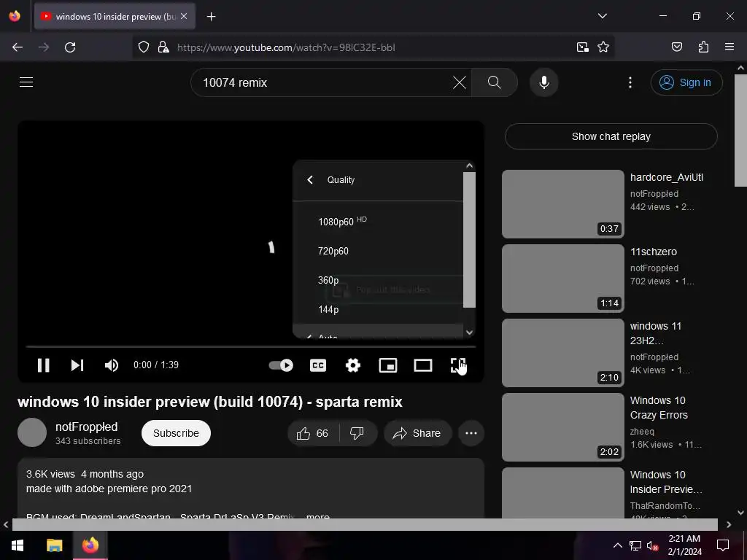Open File Explorer from taskbar
Image resolution: width=747 pixels, height=560 pixels.
tap(54, 545)
